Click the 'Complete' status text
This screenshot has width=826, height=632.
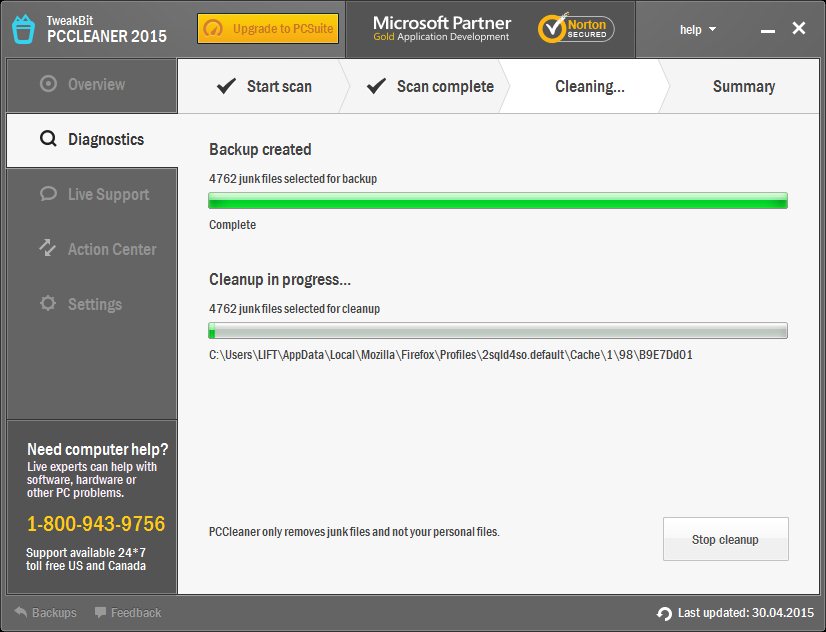tap(232, 225)
